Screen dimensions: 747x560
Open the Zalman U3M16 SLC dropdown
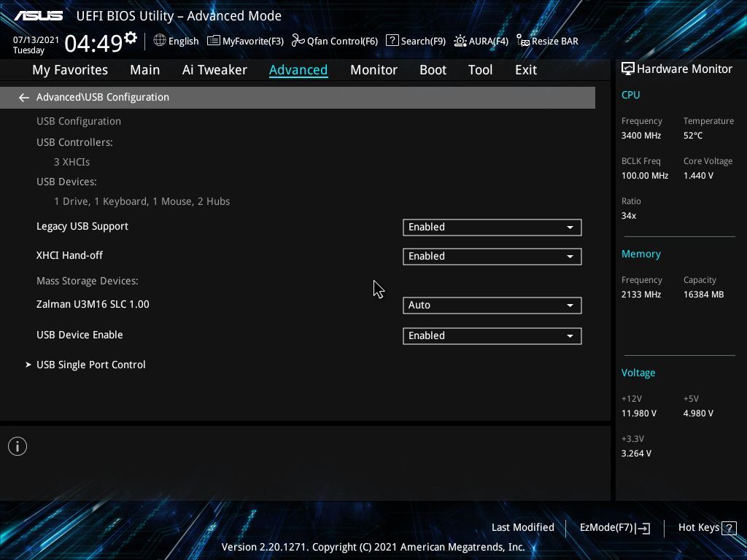[x=492, y=306]
